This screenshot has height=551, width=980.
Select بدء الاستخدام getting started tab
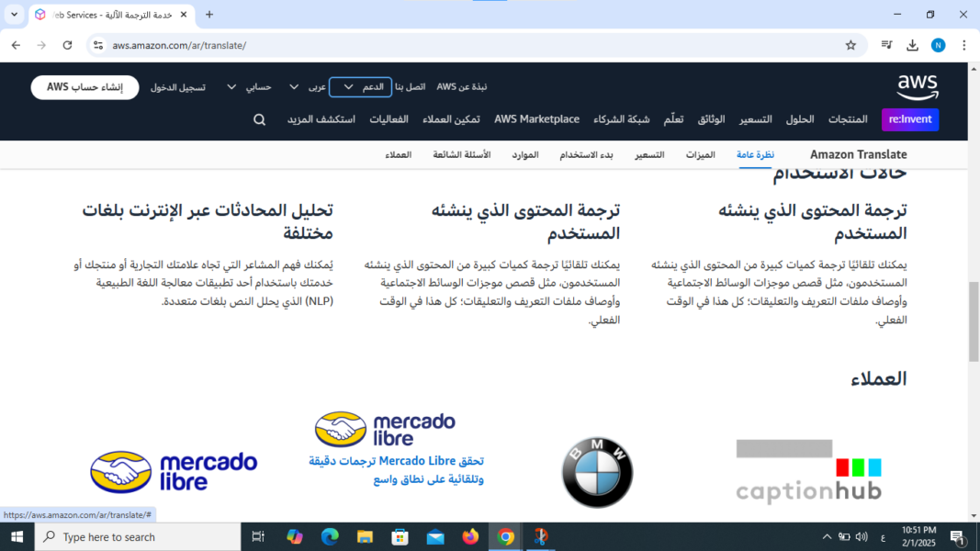click(586, 155)
